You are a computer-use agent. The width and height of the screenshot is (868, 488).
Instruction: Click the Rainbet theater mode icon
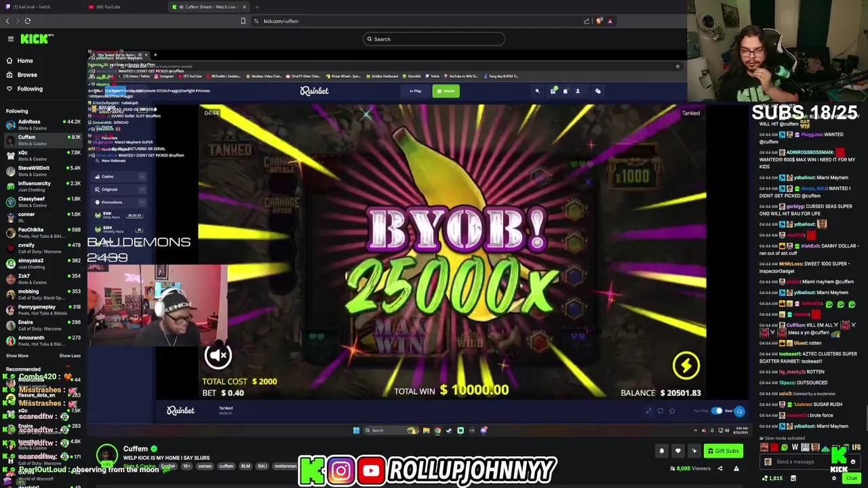(660, 411)
